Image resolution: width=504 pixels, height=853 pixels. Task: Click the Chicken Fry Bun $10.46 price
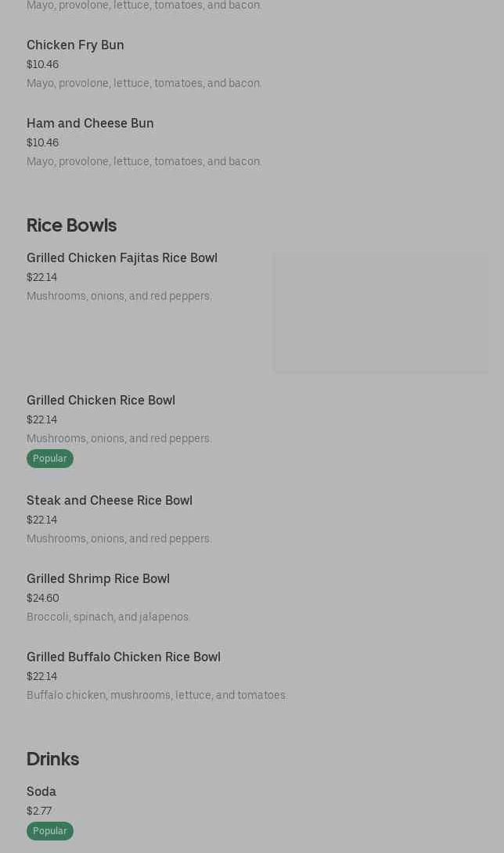pos(42,65)
